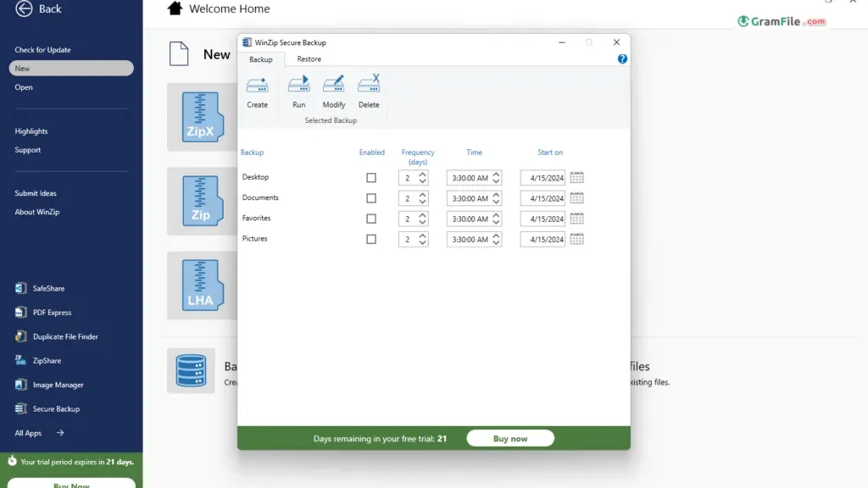
Task: Open calendar picker for Desktop row
Action: (576, 178)
